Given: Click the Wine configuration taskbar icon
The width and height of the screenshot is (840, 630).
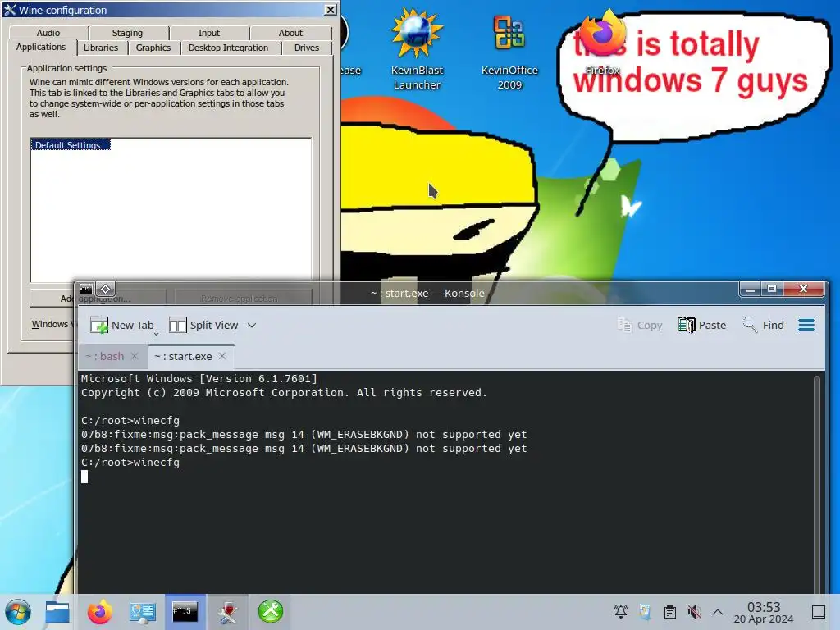Looking at the screenshot, I should [228, 612].
